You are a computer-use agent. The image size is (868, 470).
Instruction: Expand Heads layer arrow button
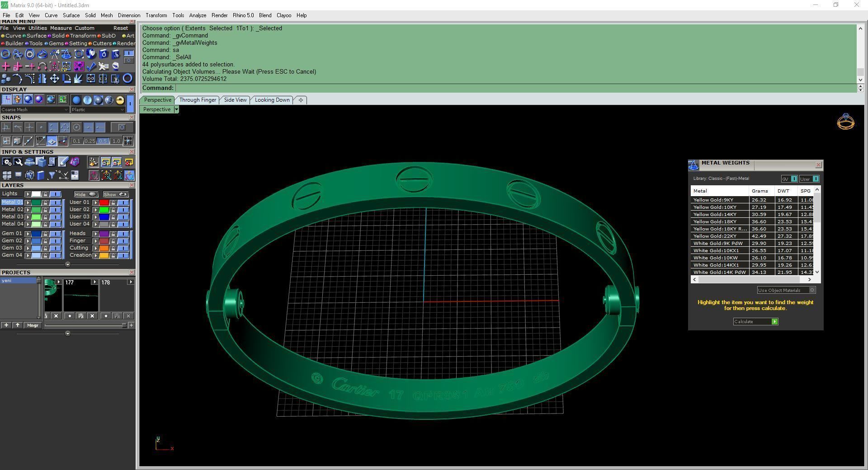point(95,234)
